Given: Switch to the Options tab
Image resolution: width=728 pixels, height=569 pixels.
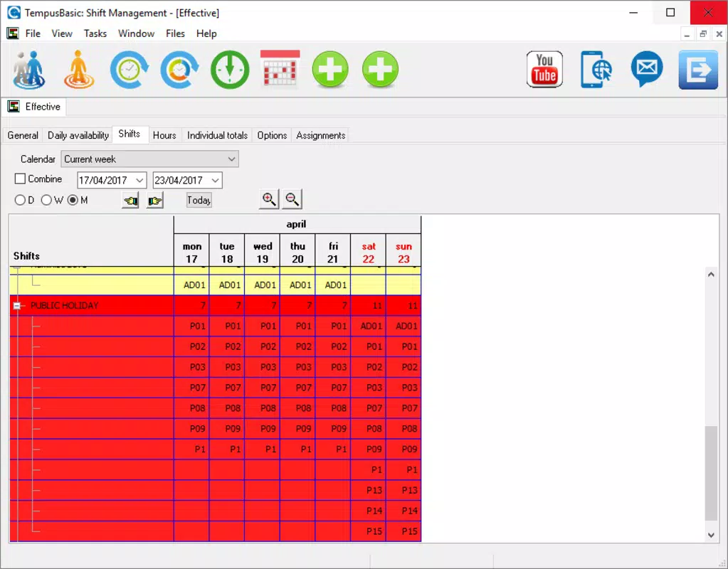Looking at the screenshot, I should [272, 136].
